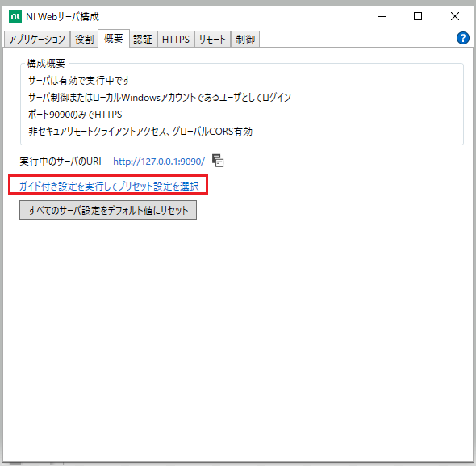The height and width of the screenshot is (466, 476).
Task: Select the 概要 tab
Action: [x=114, y=38]
